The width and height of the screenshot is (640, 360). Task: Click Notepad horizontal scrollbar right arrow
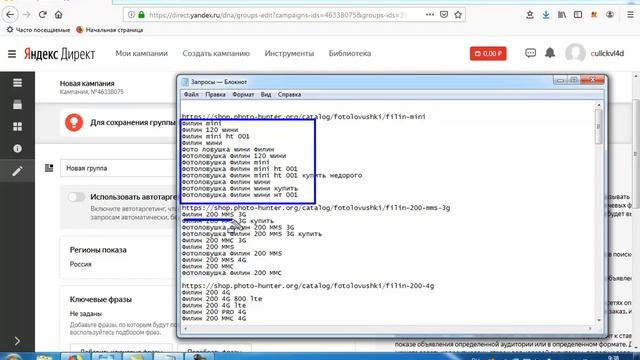click(590, 328)
